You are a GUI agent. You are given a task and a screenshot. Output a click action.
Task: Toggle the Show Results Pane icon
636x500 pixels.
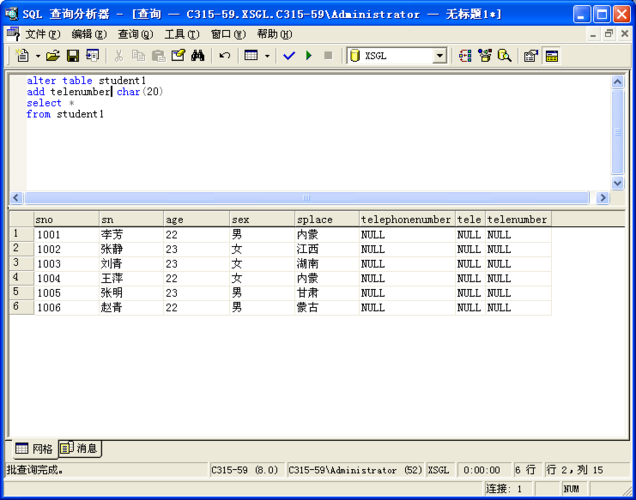[552, 56]
